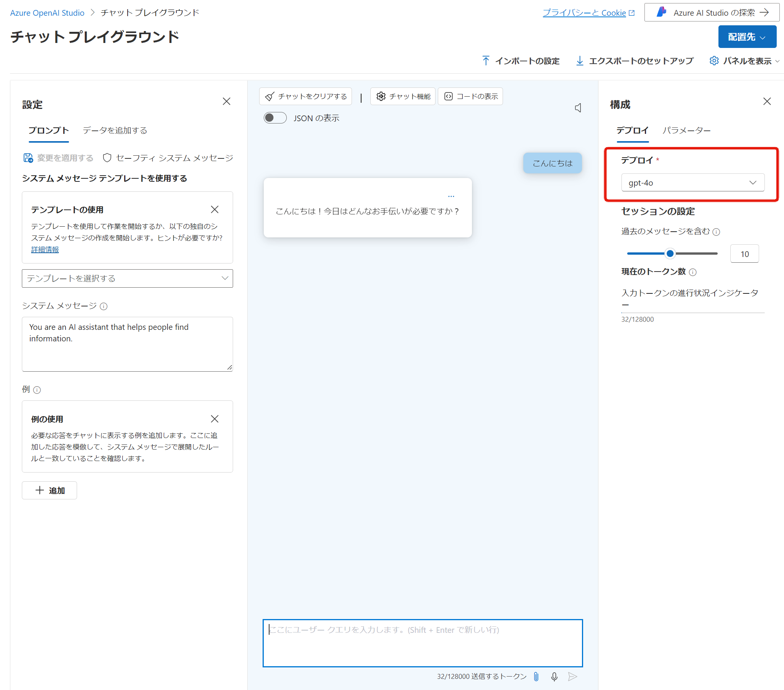
Task: Click the upload arrow icon for インポートの設定
Action: point(486,61)
